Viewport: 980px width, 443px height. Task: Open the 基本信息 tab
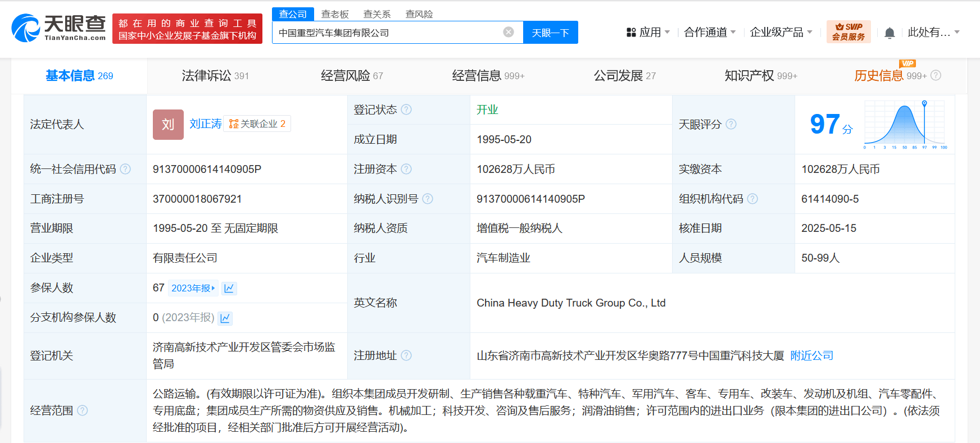tap(79, 76)
